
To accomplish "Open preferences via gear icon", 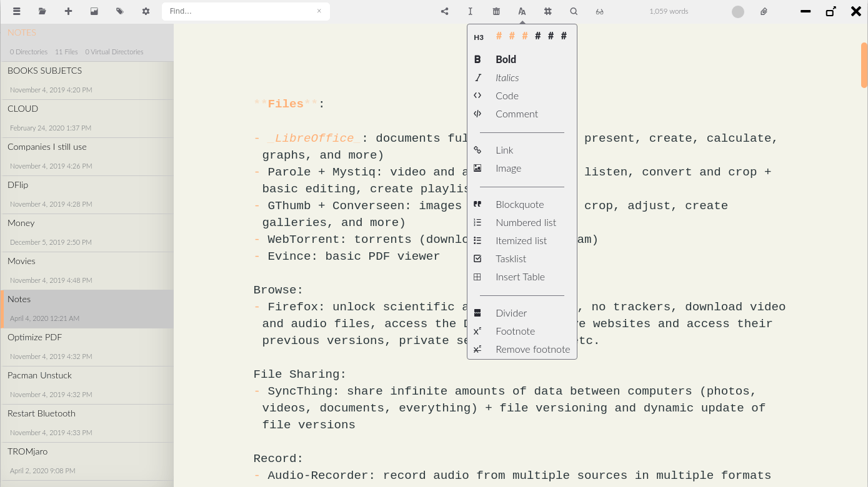I will point(146,11).
